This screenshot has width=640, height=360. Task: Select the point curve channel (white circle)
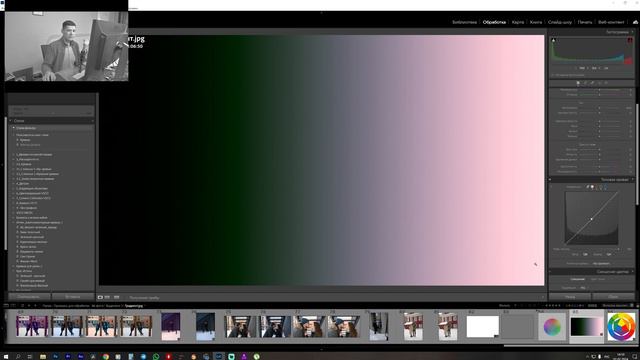point(592,187)
